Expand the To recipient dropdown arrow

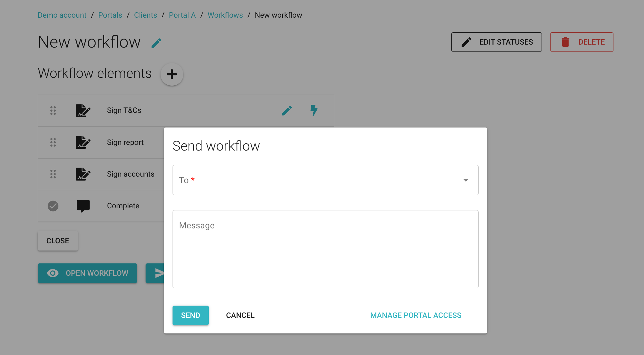pos(465,180)
